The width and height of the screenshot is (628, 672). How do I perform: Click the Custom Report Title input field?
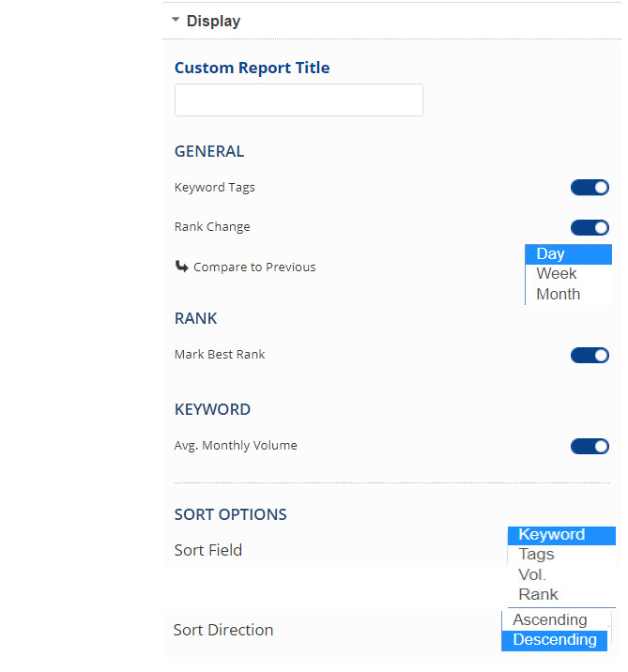point(299,100)
